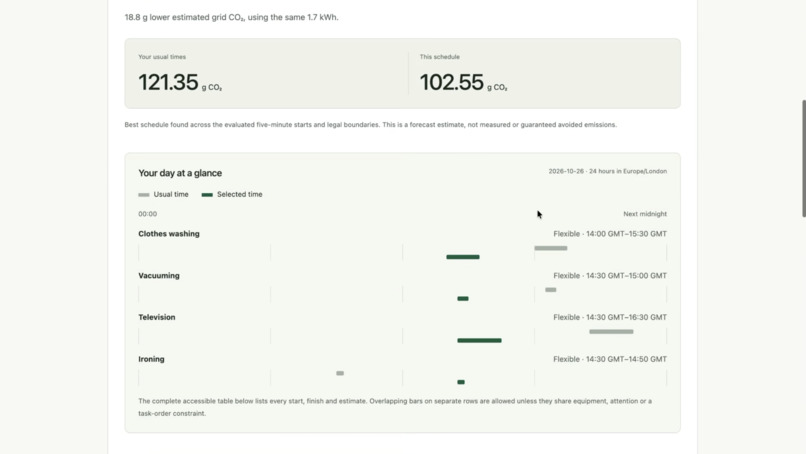806x454 pixels.
Task: Select the Vacuuming usual-time grey bar
Action: pyautogui.click(x=551, y=290)
